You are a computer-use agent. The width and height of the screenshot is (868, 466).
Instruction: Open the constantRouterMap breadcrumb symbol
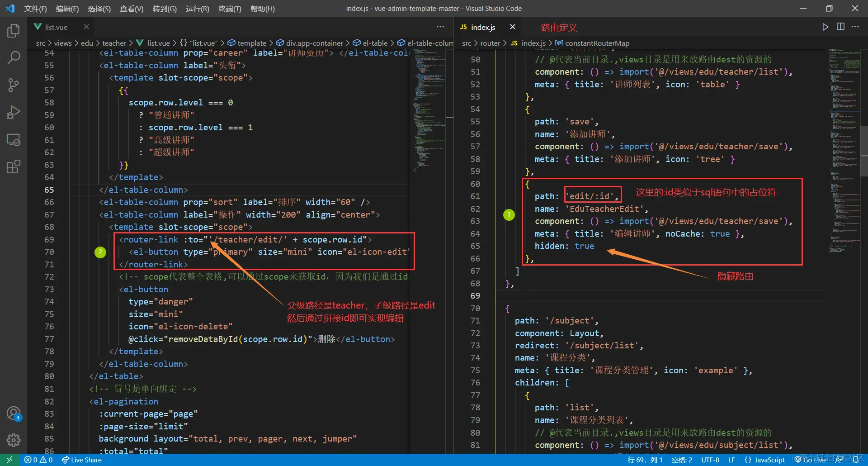pos(592,43)
